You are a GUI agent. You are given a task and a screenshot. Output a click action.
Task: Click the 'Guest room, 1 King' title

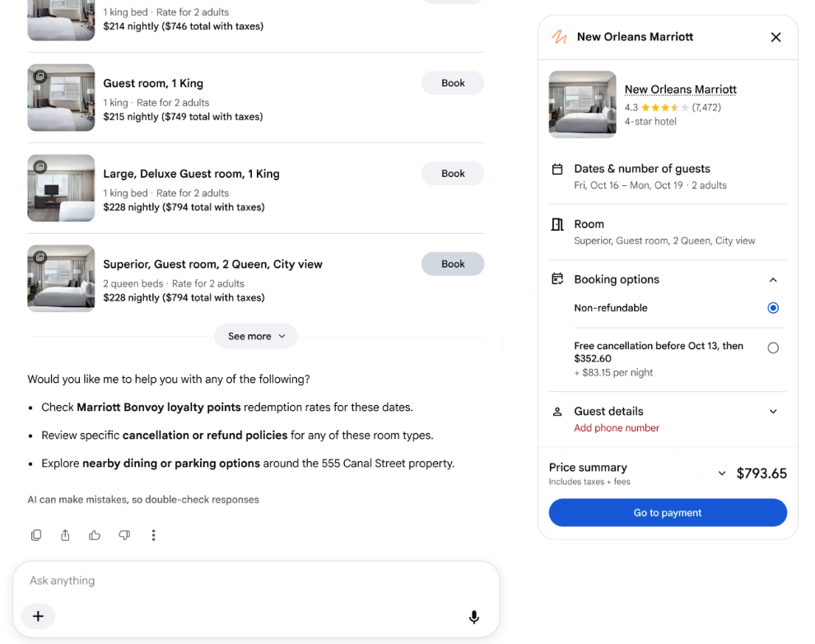pyautogui.click(x=153, y=84)
